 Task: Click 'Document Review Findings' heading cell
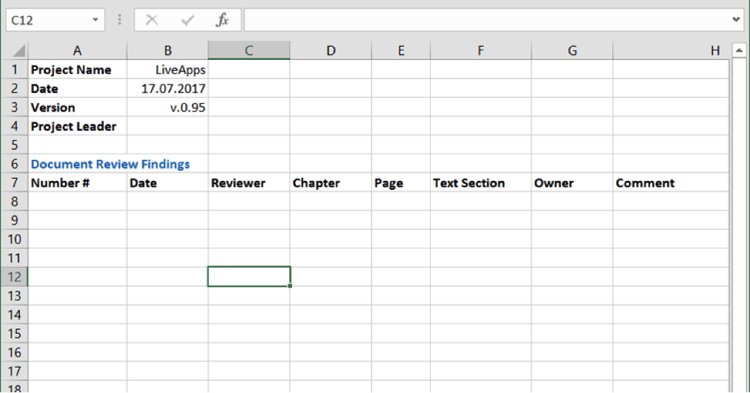coord(110,164)
